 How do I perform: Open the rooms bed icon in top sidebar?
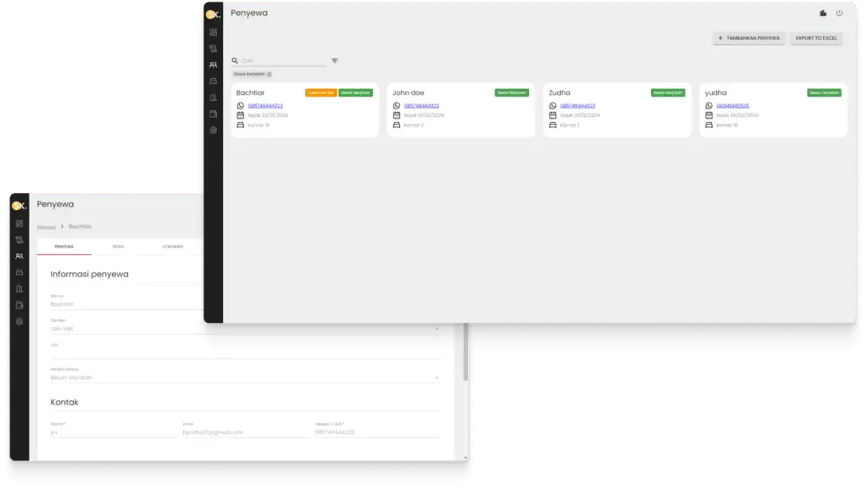click(x=213, y=81)
